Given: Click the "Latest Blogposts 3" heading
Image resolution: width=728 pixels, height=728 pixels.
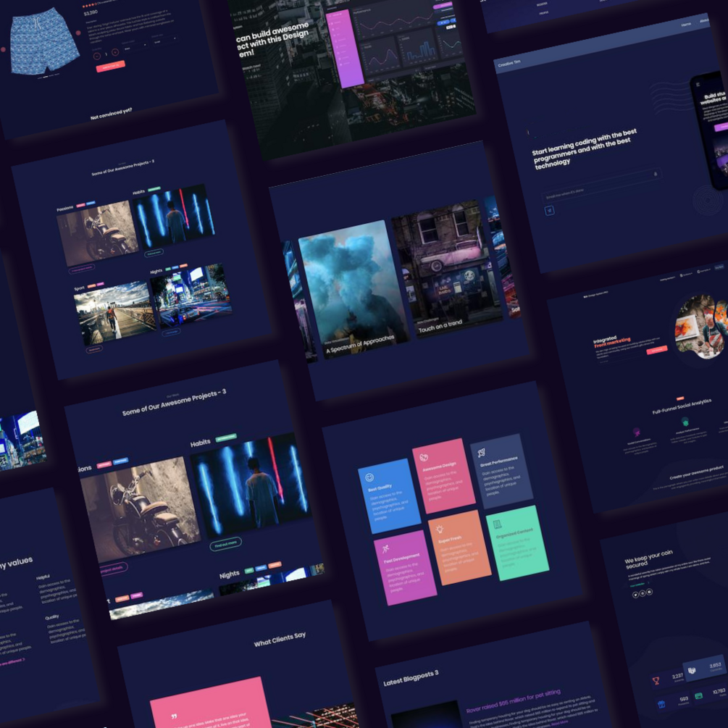Looking at the screenshot, I should click(411, 679).
